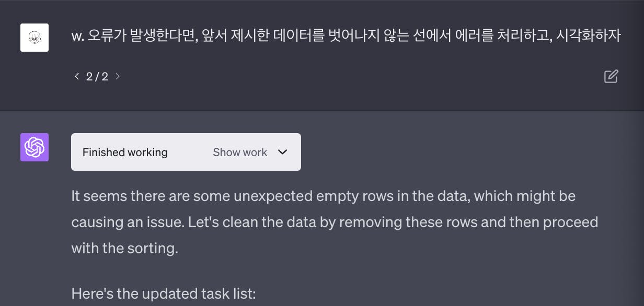
Task: Go to previous message version arrow
Action: [77, 76]
